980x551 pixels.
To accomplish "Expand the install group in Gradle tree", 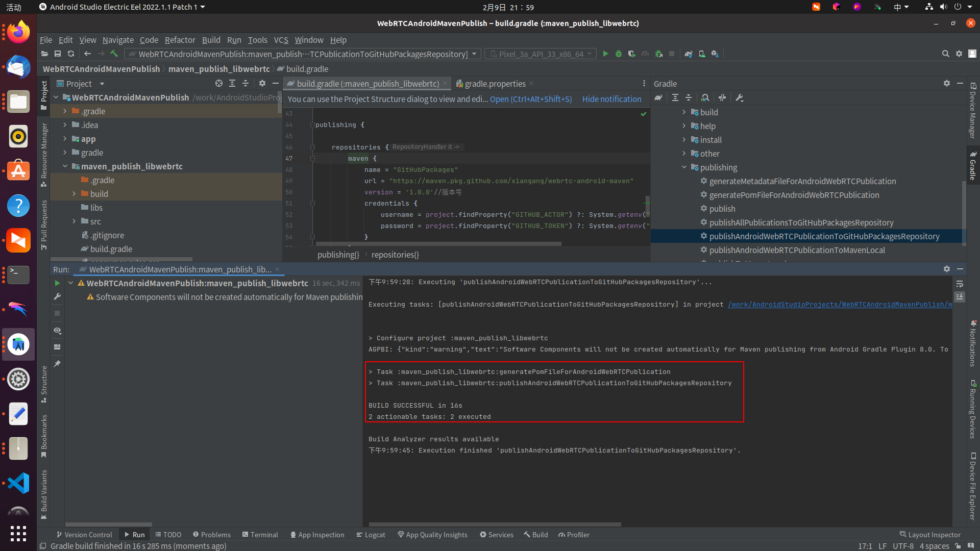I will [x=684, y=140].
